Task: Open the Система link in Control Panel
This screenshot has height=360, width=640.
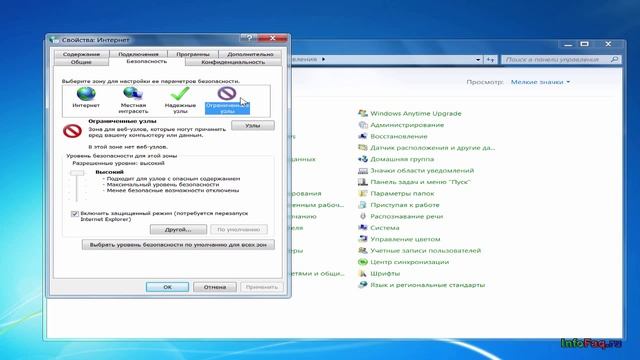Action: click(x=384, y=228)
